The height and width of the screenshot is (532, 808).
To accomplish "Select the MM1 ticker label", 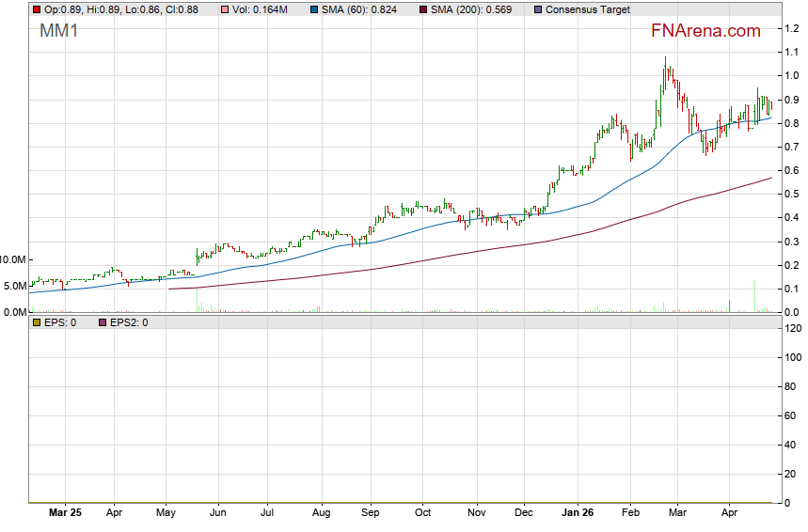I will coord(60,31).
